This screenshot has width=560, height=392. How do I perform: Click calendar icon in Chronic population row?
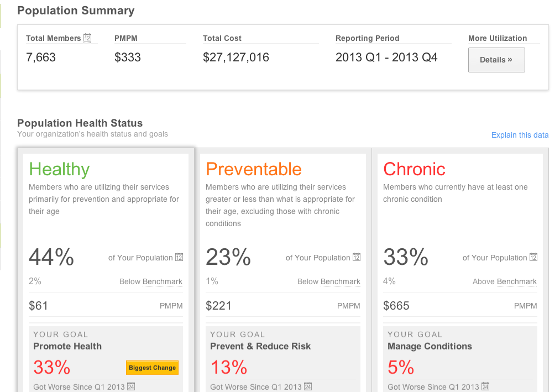(533, 257)
